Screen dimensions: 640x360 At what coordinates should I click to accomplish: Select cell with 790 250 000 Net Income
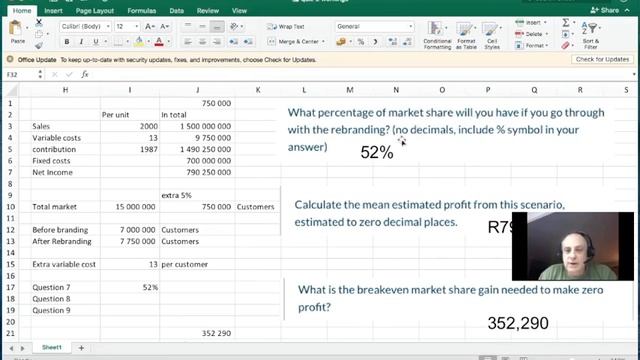click(x=197, y=172)
